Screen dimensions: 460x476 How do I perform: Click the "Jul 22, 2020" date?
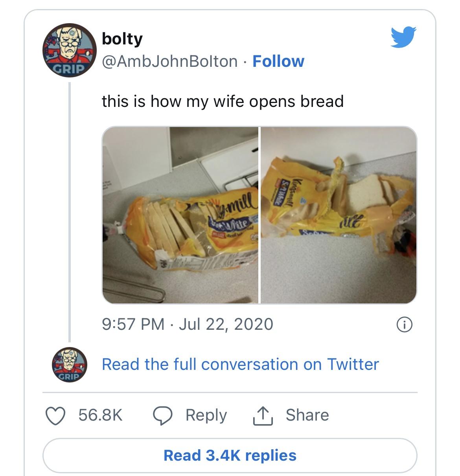[226, 324]
